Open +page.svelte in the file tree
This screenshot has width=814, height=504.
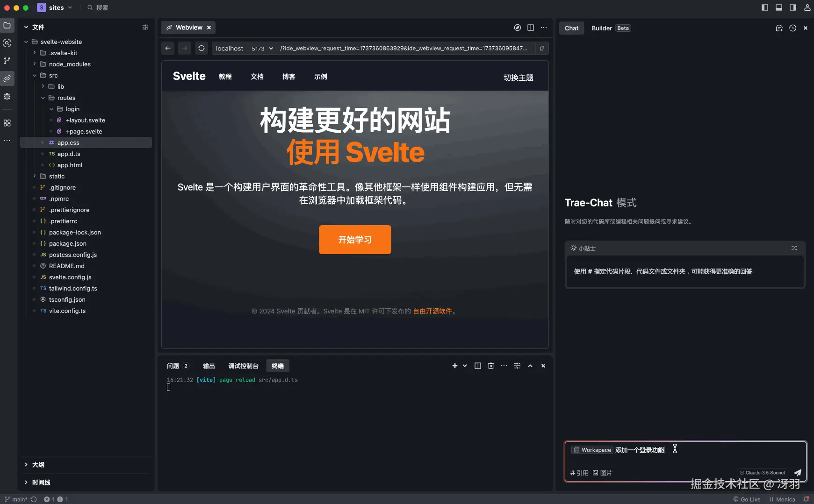pyautogui.click(x=84, y=131)
